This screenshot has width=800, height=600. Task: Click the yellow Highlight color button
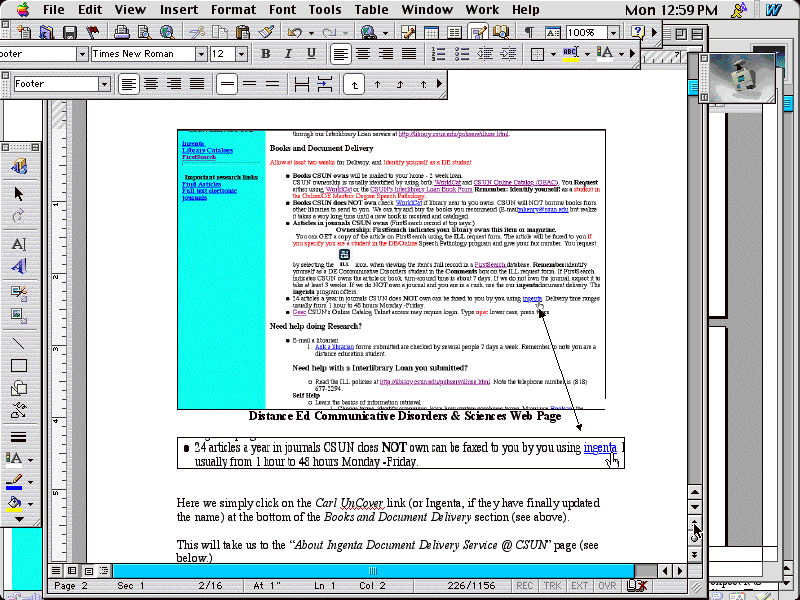point(571,54)
